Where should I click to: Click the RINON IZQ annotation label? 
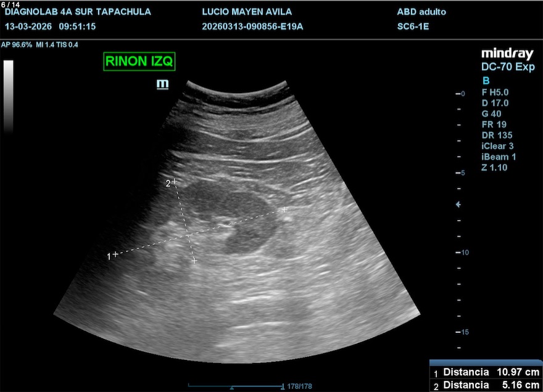pyautogui.click(x=140, y=62)
